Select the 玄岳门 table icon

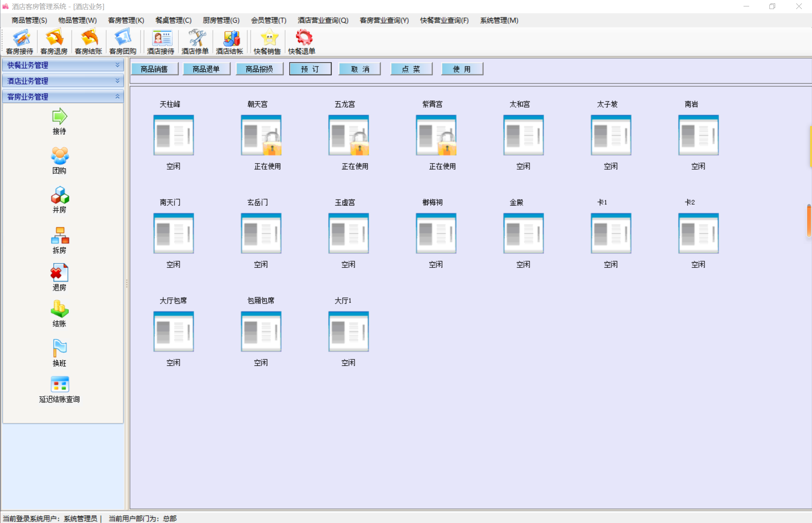tap(261, 233)
